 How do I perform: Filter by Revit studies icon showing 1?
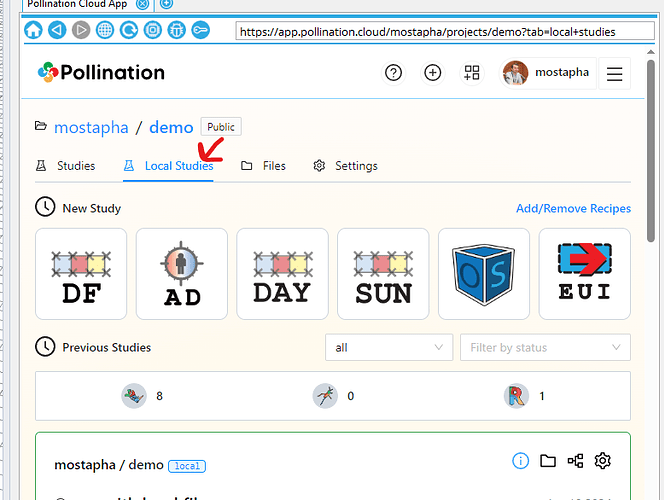tap(517, 396)
